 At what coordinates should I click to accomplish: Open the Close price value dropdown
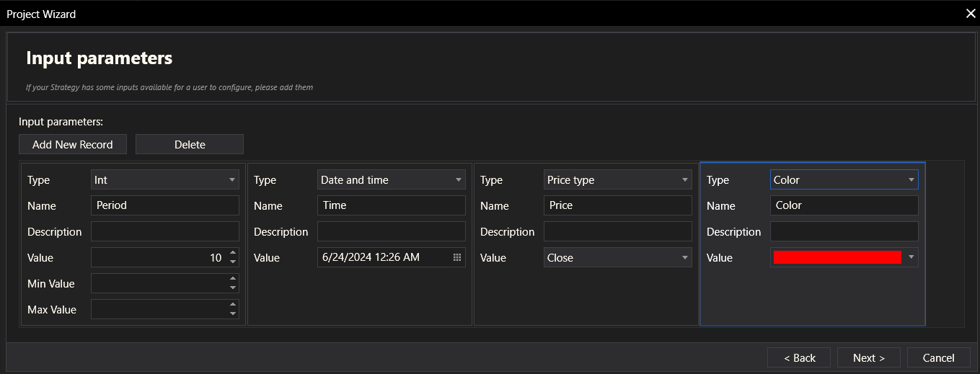[x=685, y=257]
